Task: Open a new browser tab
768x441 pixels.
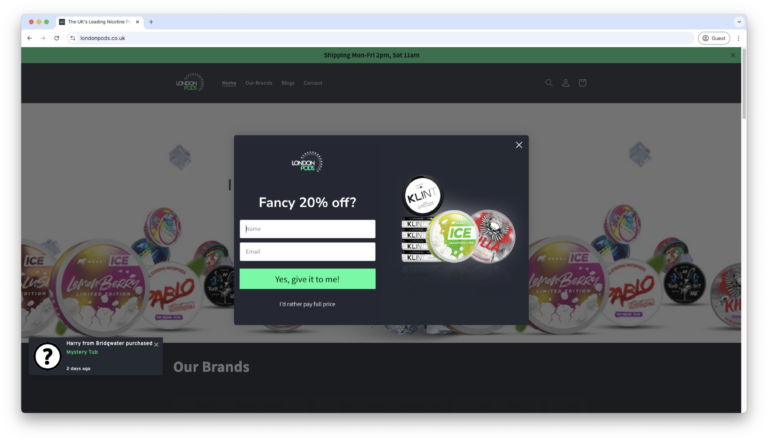Action: pyautogui.click(x=151, y=22)
